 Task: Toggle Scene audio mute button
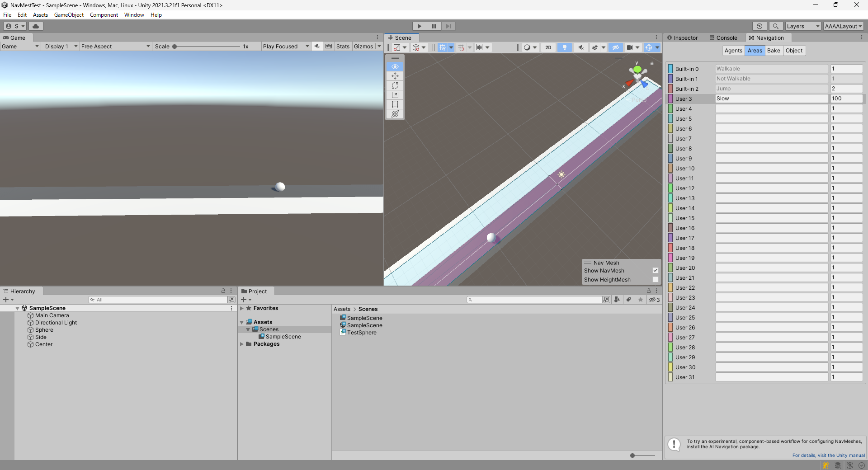point(581,47)
